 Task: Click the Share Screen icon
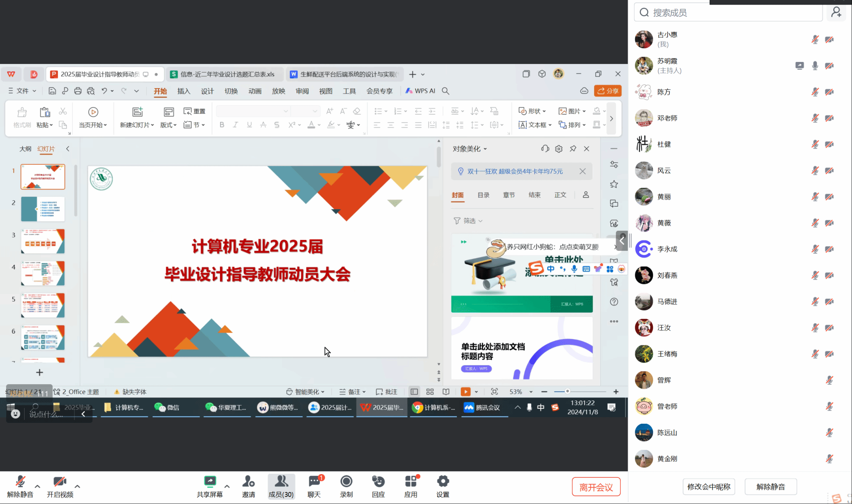pyautogui.click(x=210, y=482)
